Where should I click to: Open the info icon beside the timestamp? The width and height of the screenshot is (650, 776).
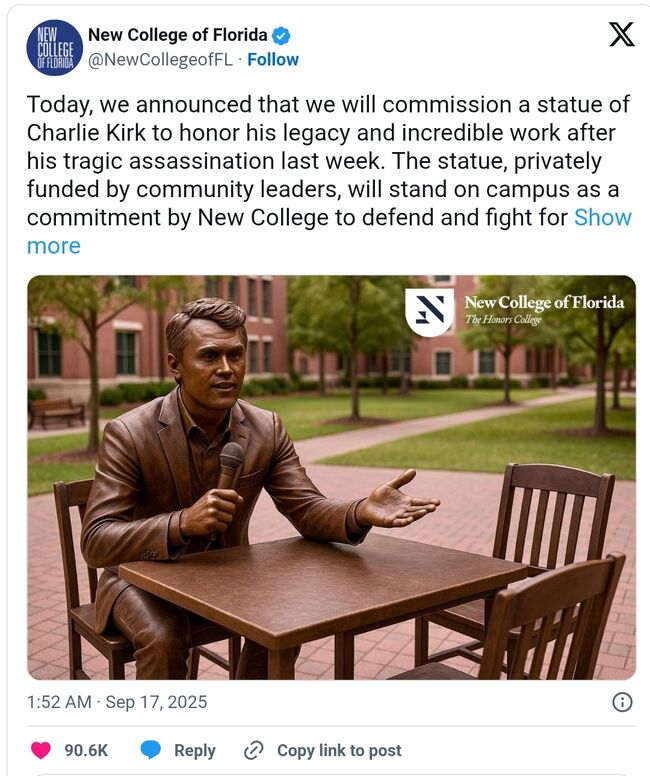click(621, 702)
